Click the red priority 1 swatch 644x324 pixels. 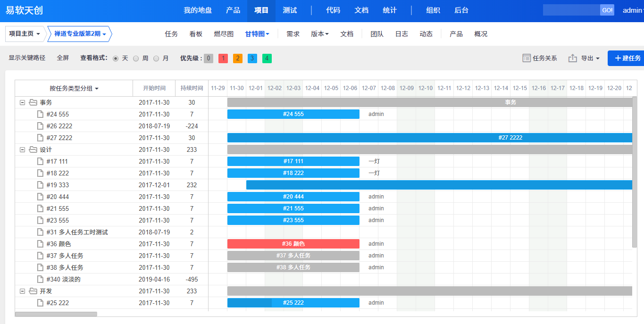pos(223,58)
